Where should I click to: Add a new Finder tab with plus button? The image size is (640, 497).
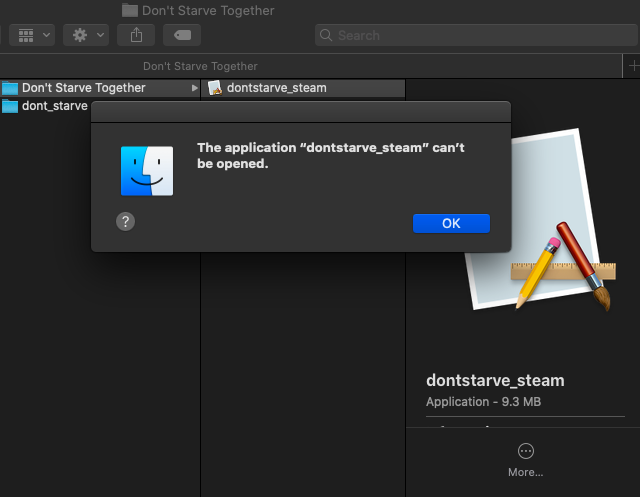[633, 66]
